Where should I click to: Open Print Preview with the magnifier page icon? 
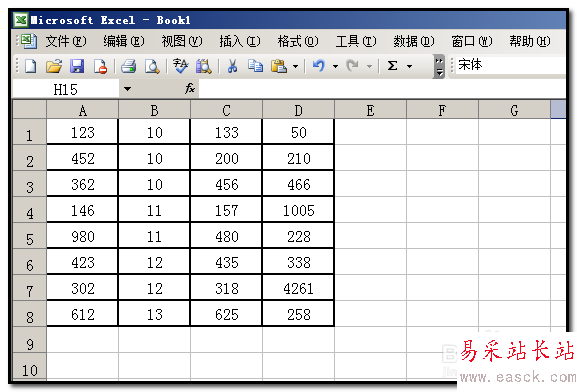click(x=152, y=67)
